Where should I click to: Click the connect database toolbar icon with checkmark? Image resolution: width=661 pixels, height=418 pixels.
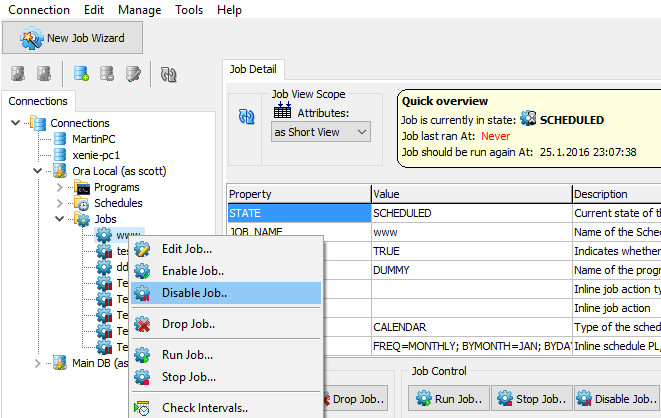[18, 74]
